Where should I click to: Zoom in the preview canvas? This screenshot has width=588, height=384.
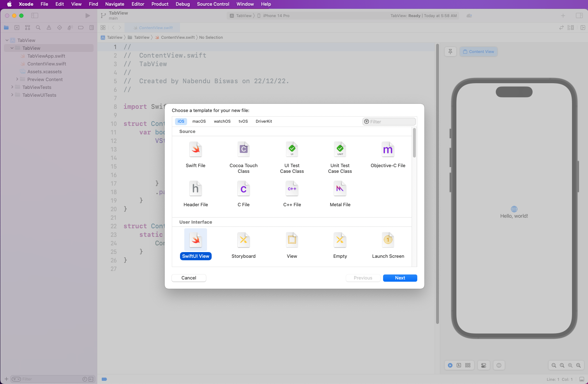coord(578,365)
